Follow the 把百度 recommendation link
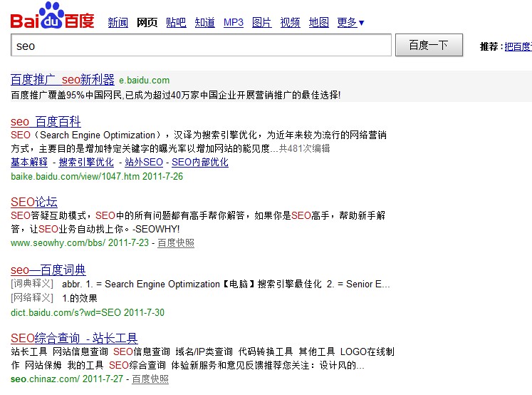 tap(518, 46)
